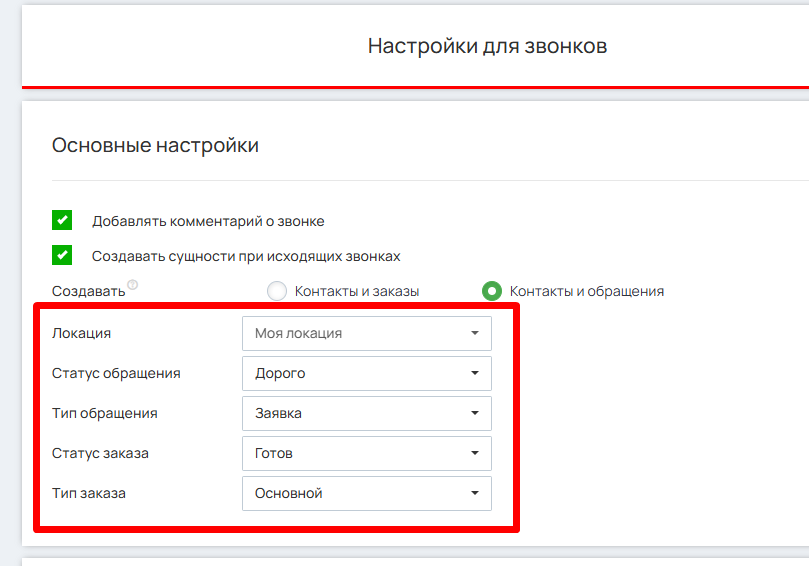Click the Основные настройки section heading

tap(155, 145)
